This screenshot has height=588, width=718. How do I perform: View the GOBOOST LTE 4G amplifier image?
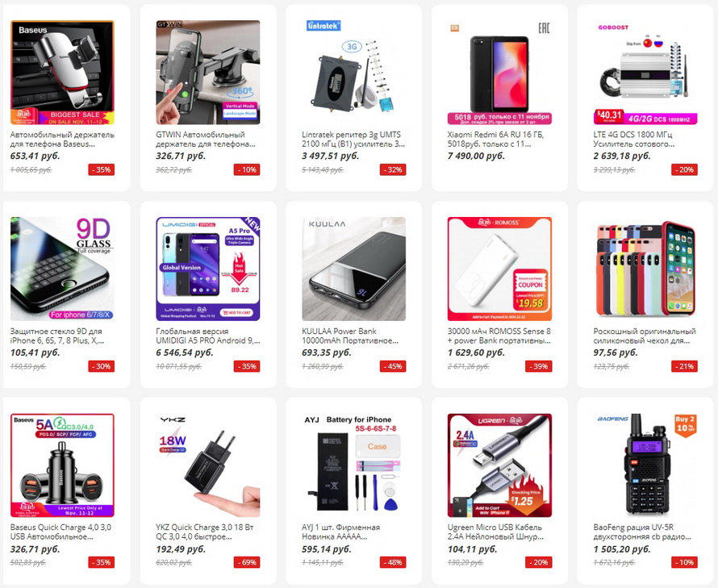click(x=645, y=73)
